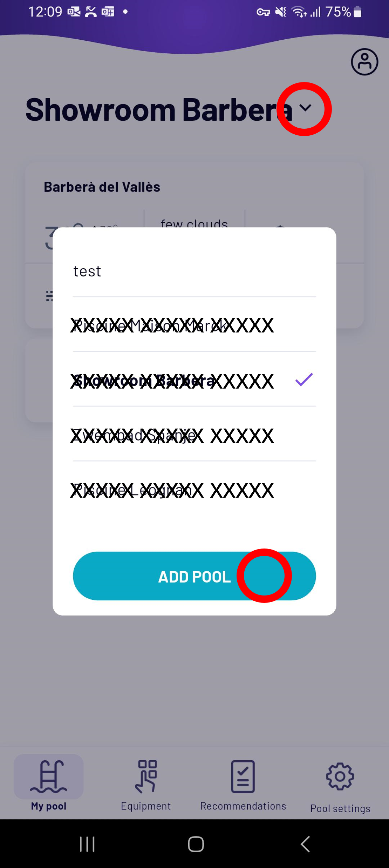Tap the few clouds weather label

tap(194, 223)
